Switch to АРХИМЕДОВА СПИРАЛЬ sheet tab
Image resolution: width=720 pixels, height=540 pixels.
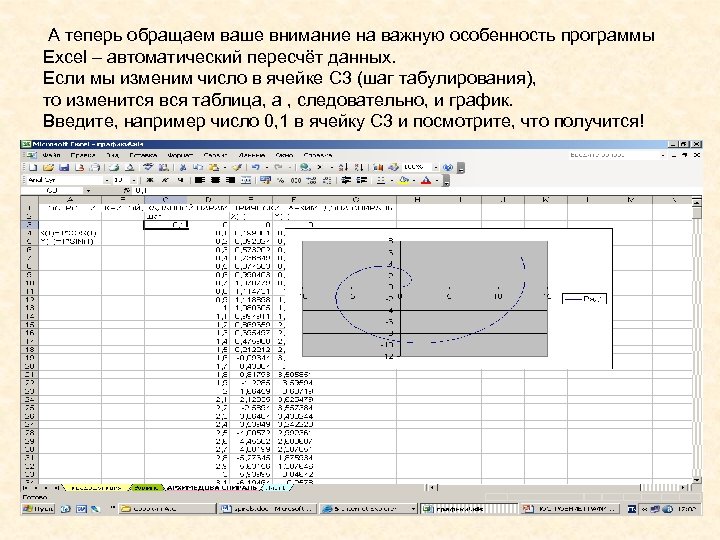pyautogui.click(x=212, y=488)
